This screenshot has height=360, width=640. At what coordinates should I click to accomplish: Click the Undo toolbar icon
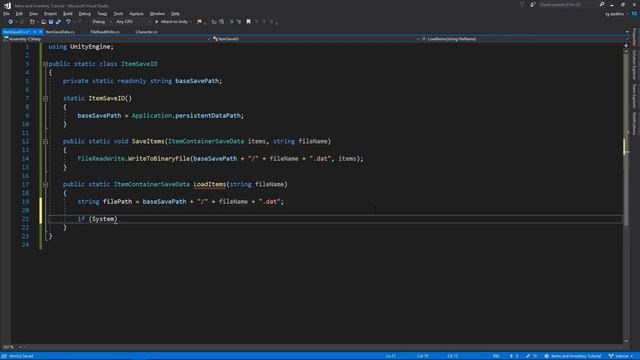(68, 22)
